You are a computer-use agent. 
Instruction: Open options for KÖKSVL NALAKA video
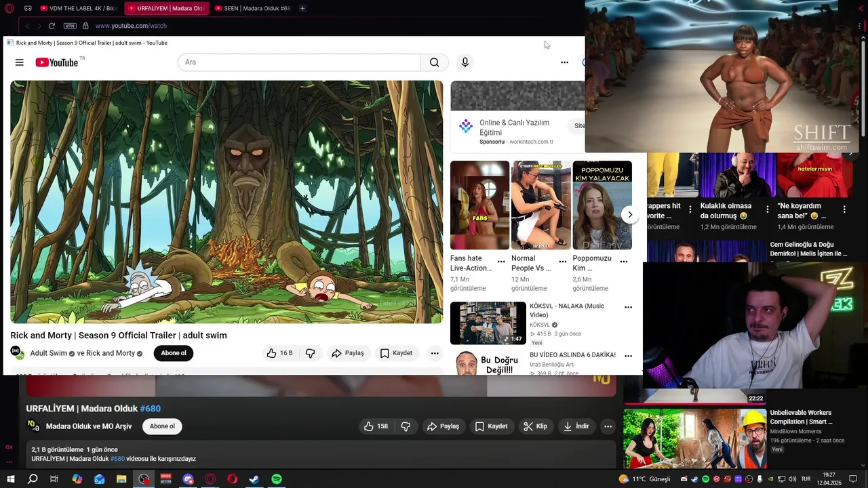(628, 308)
